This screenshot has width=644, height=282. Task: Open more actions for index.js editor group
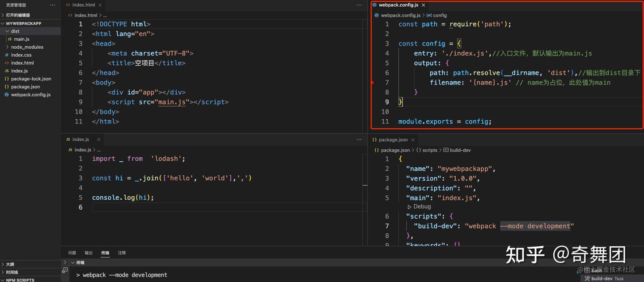click(x=359, y=139)
